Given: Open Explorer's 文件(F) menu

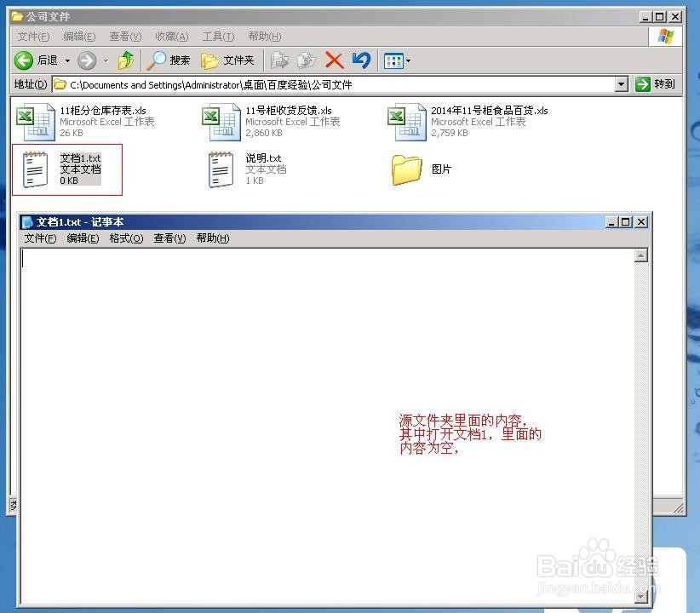Looking at the screenshot, I should tap(33, 37).
